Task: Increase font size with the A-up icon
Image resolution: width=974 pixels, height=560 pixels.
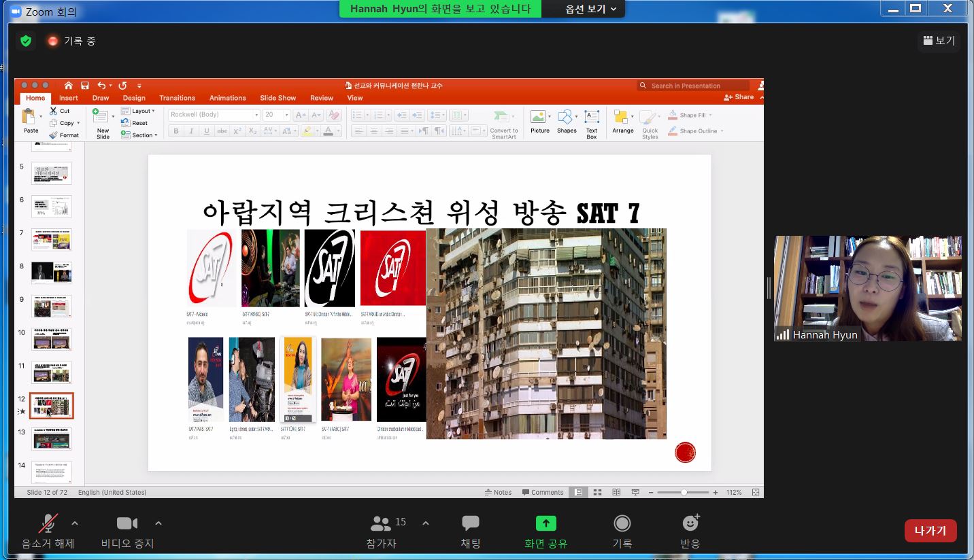Action: (301, 115)
